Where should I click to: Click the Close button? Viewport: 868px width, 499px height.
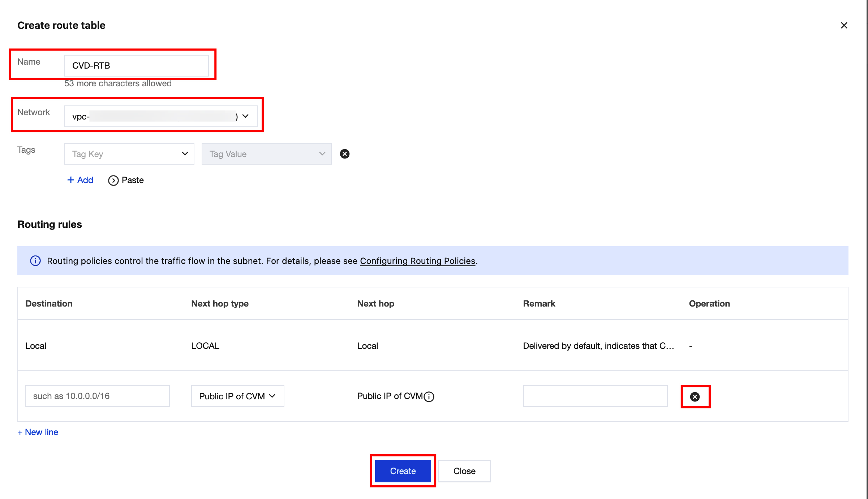point(464,471)
